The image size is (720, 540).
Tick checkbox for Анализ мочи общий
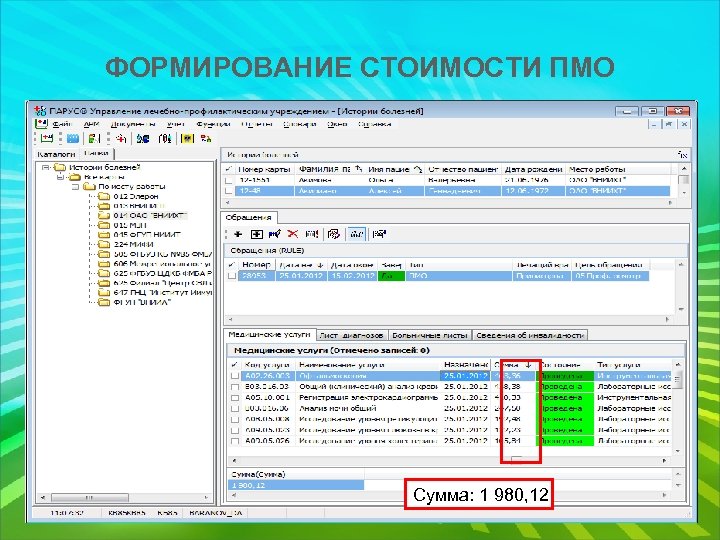click(x=235, y=409)
